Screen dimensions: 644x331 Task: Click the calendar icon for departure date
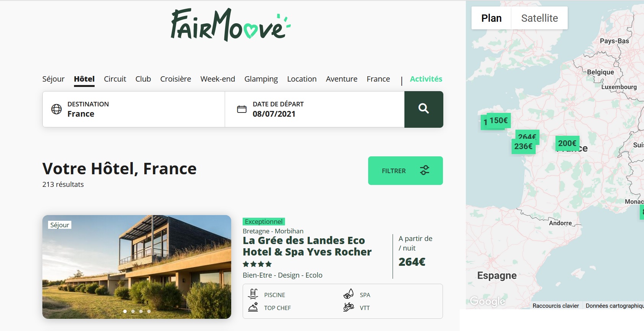point(242,109)
